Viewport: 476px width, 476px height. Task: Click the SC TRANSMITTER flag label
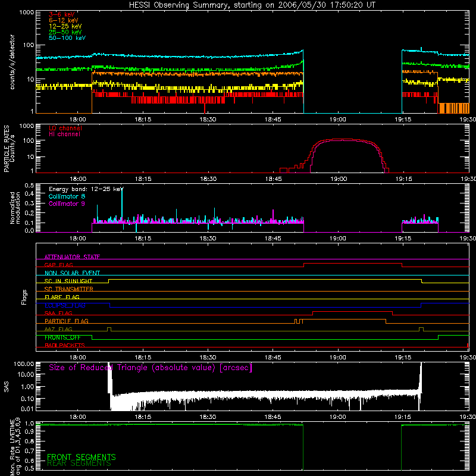coord(68,289)
